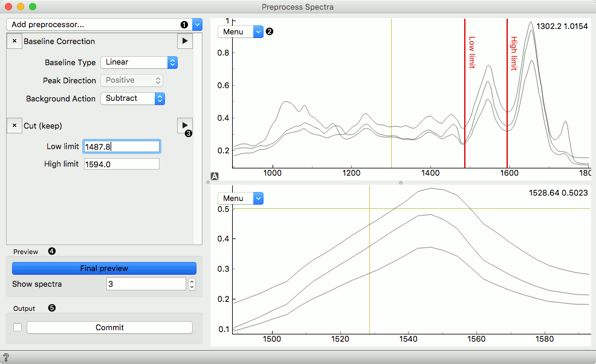The height and width of the screenshot is (364, 596).
Task: Click the Peak Direction label
Action: coord(70,81)
